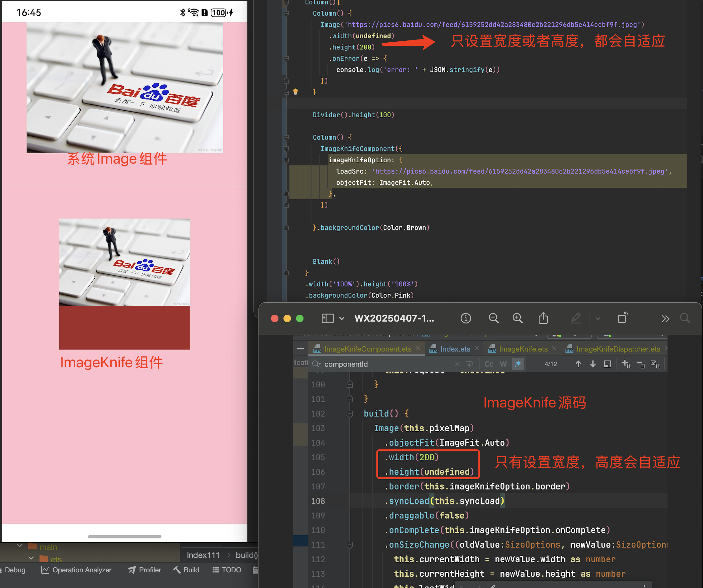Clear the componentId search text

(457, 364)
